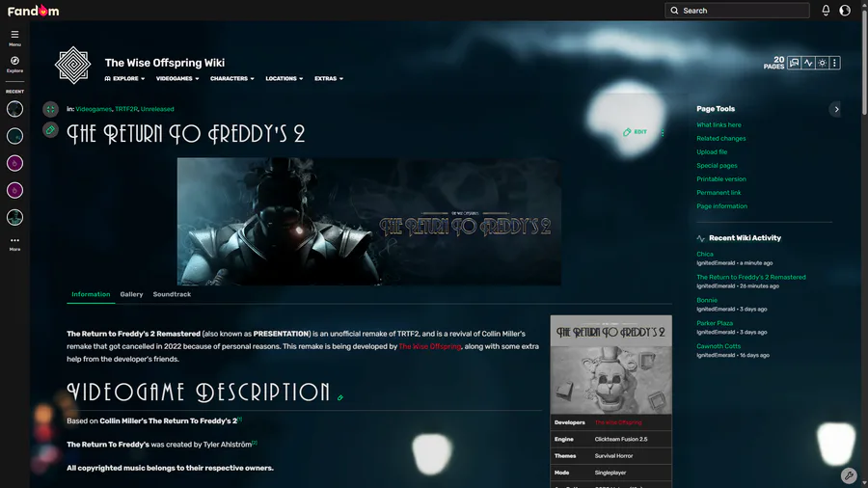Click the expand content width icon
The height and width of the screenshot is (488, 868).
[x=50, y=109]
